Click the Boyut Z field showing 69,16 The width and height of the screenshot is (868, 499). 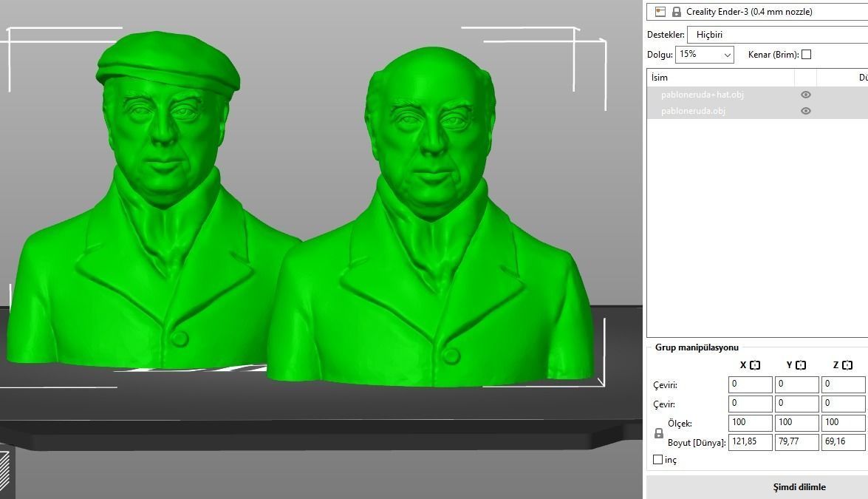(x=843, y=442)
